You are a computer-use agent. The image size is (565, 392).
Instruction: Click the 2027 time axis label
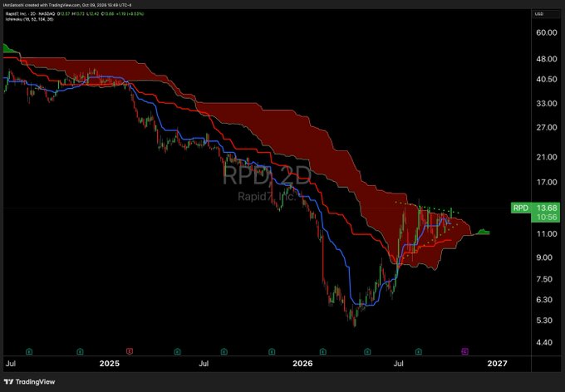tap(497, 364)
